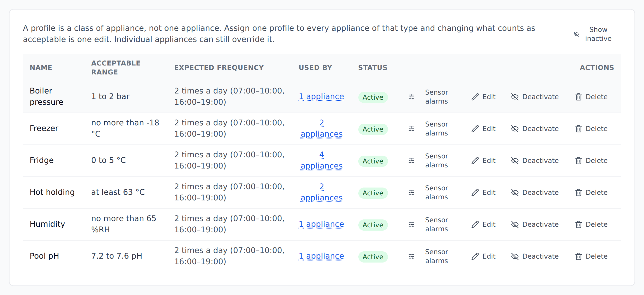Open Hot holding's 2 appliances link
The image size is (644, 295).
tap(321, 192)
